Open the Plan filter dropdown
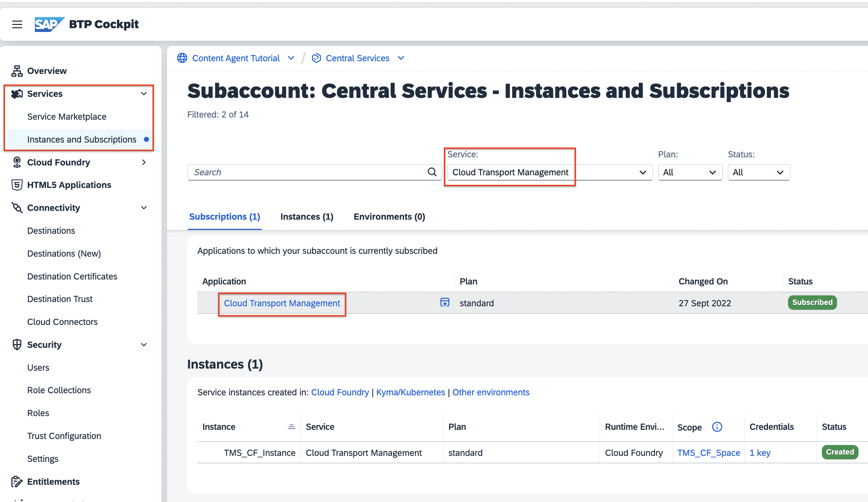This screenshot has width=868, height=502. pos(690,172)
